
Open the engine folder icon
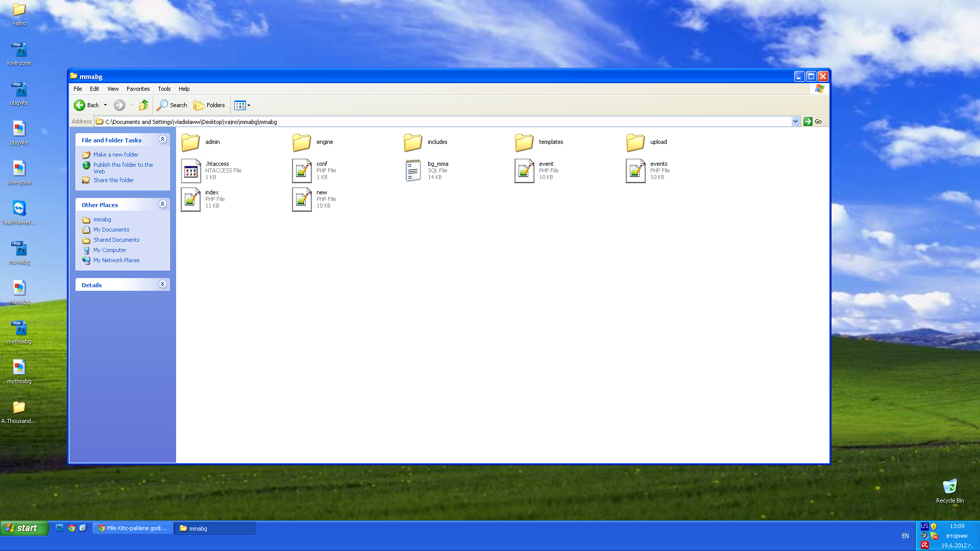click(x=302, y=142)
